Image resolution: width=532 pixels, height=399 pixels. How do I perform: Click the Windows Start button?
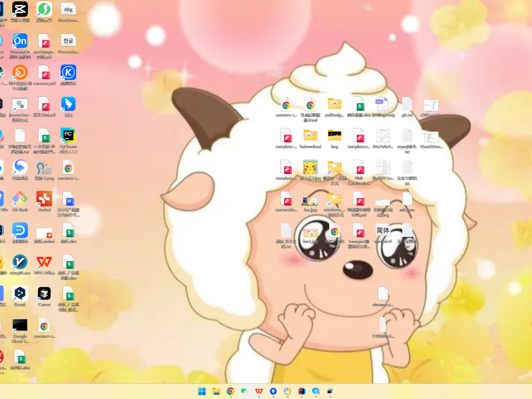click(x=202, y=391)
